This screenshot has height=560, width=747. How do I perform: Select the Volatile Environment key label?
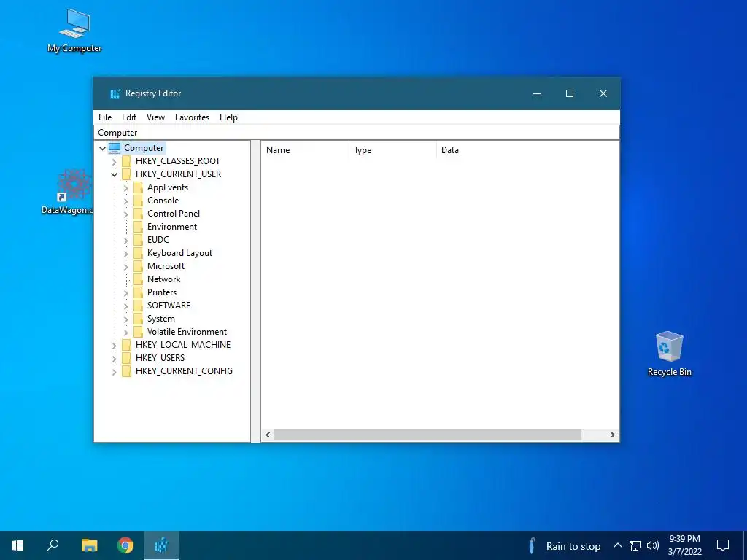[187, 332]
